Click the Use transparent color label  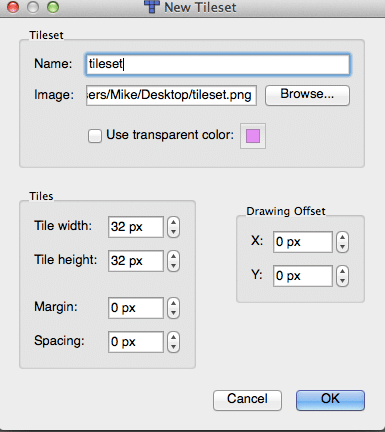pos(170,135)
